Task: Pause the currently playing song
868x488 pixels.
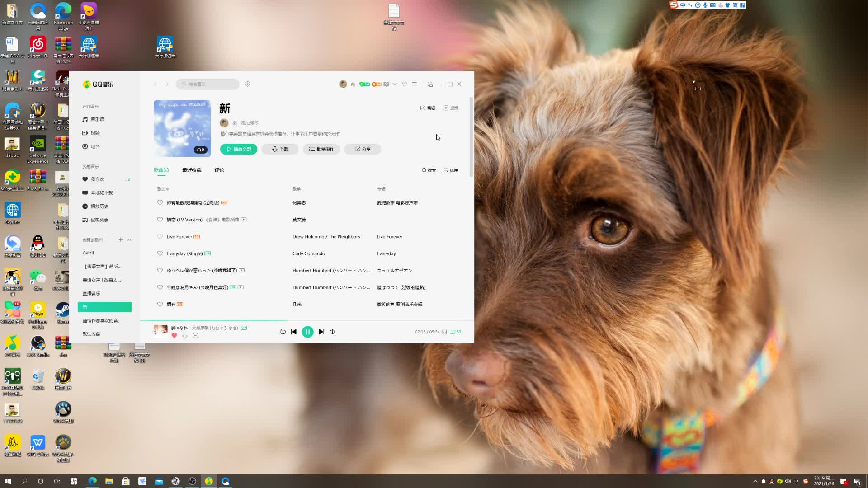Action: [x=307, y=332]
